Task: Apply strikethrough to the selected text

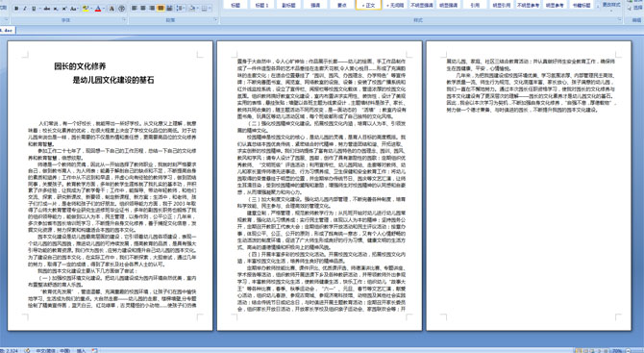Action: point(47,9)
